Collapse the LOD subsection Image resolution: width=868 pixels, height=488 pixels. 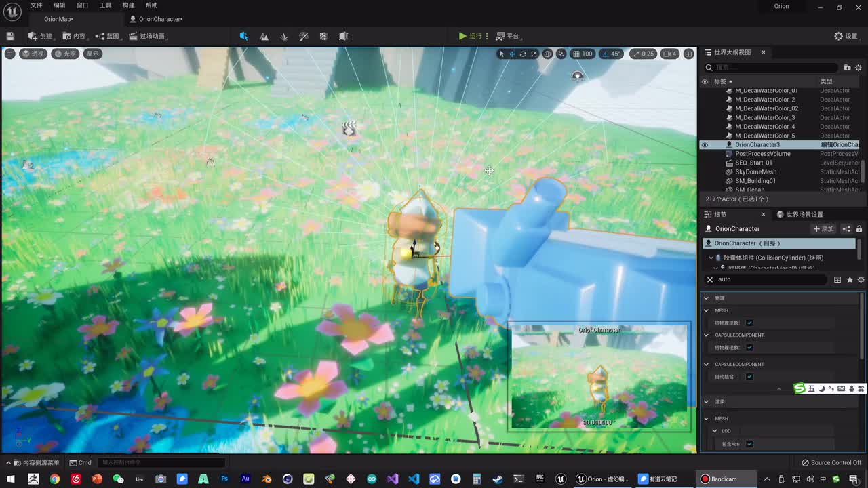pos(715,431)
